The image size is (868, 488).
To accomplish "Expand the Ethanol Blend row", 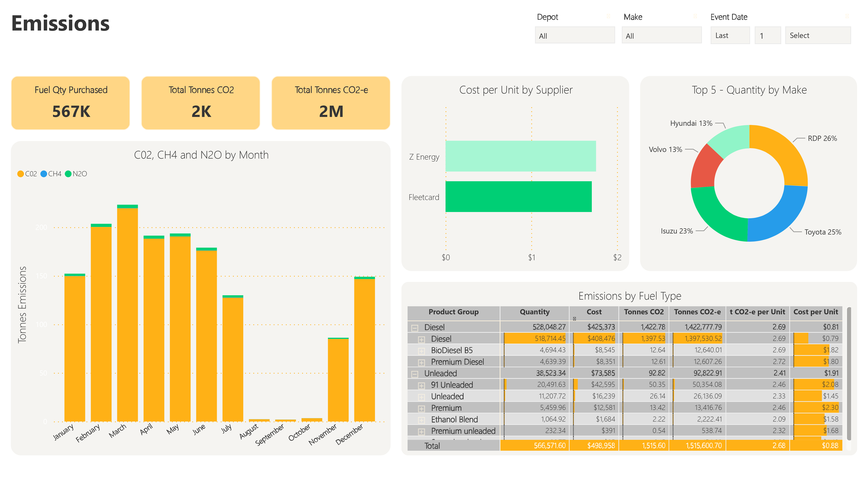I will (421, 420).
